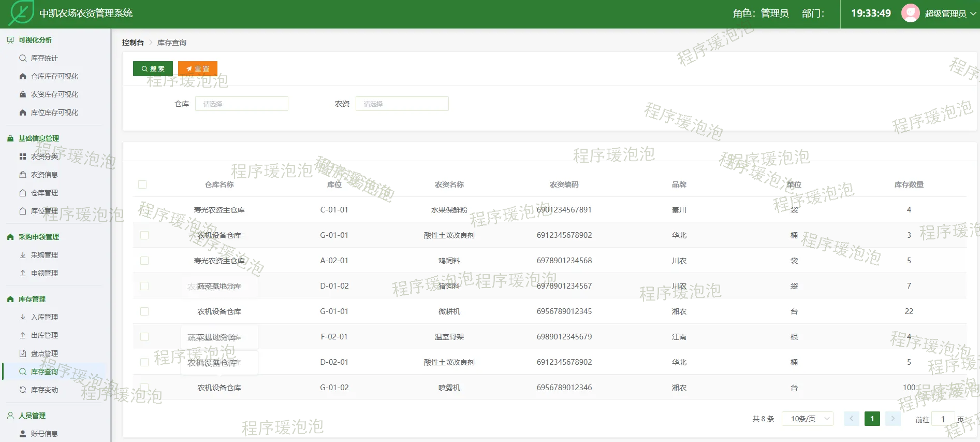Check the D-02-01 row checkbox

pos(144,362)
